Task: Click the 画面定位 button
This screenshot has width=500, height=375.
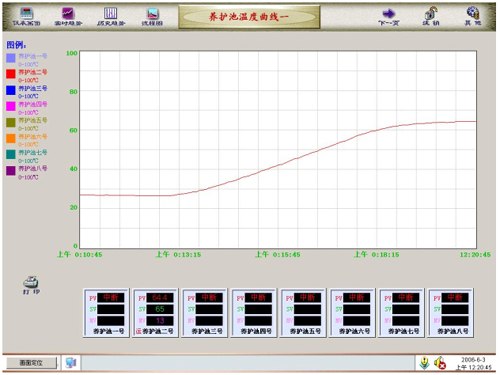Action: click(31, 363)
